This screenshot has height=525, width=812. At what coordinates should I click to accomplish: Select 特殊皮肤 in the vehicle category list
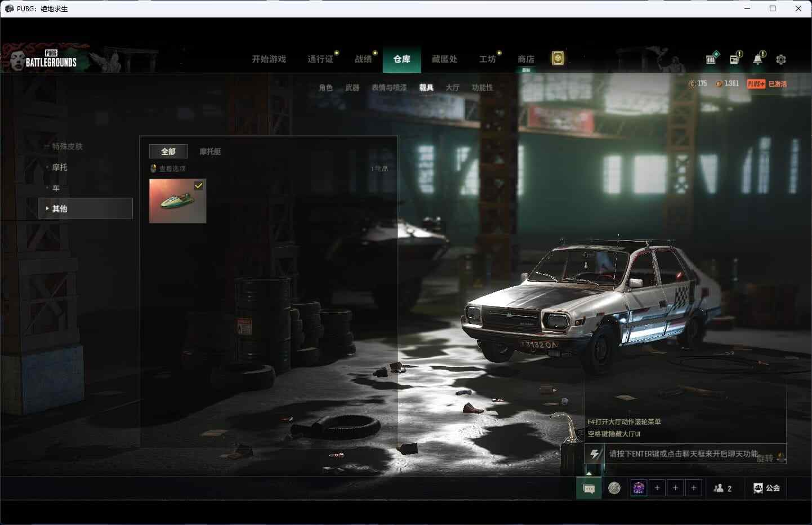pyautogui.click(x=67, y=146)
